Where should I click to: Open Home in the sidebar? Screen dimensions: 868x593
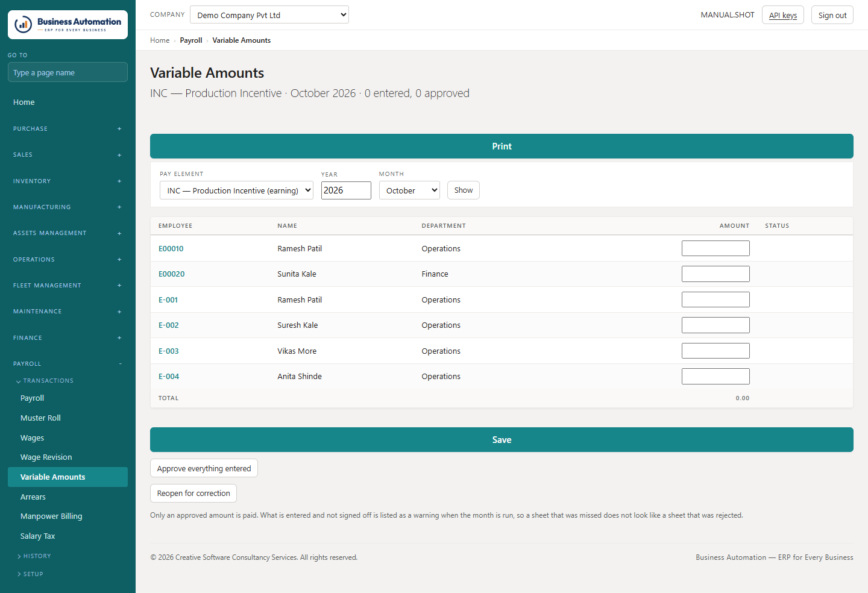click(68, 102)
